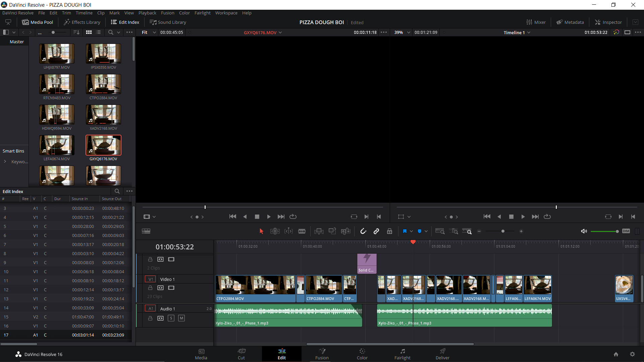This screenshot has height=362, width=644.
Task: Mute the timeline audio speaker icon
Action: pos(584,231)
